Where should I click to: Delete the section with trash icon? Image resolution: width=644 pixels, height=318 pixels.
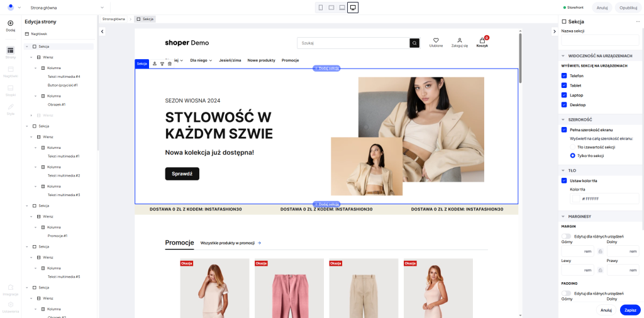(170, 63)
